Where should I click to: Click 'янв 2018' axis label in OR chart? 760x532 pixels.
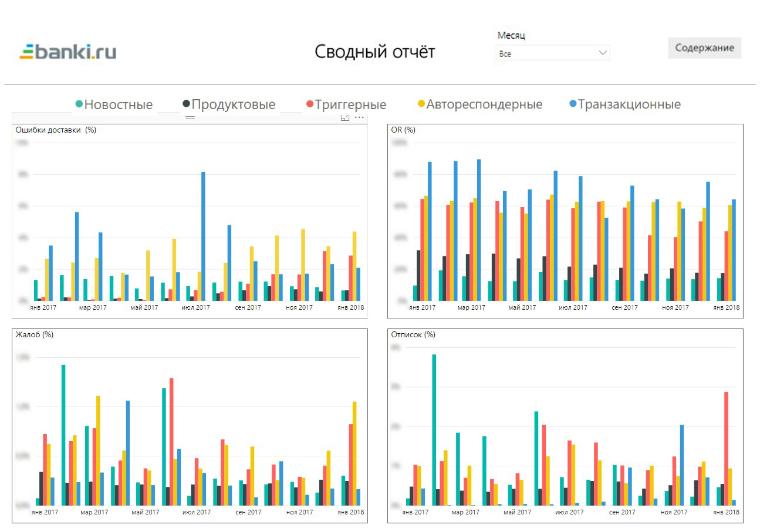tap(727, 307)
